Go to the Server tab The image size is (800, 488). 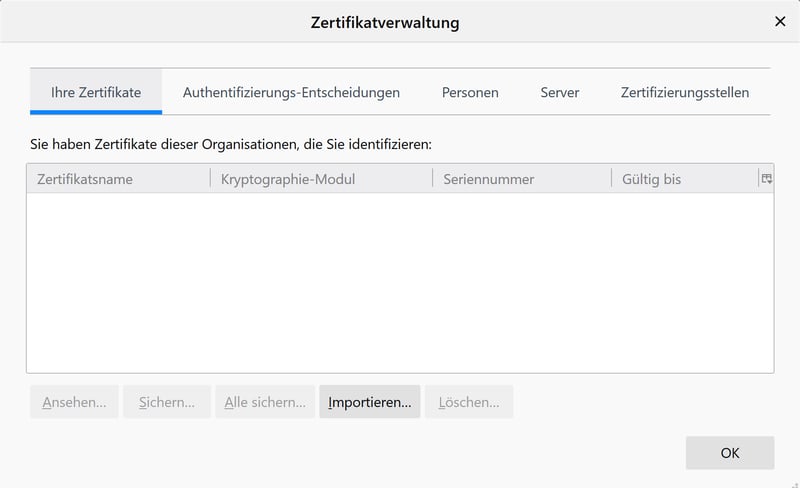point(560,92)
